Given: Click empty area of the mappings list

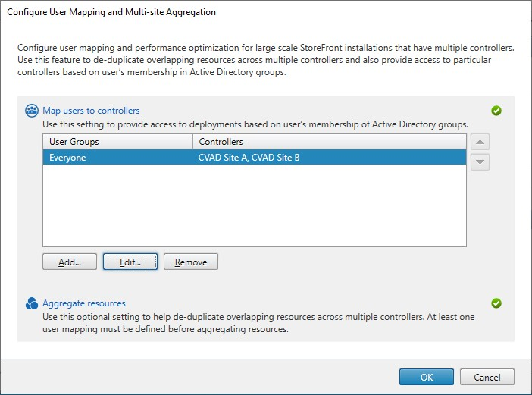Looking at the screenshot, I should pyautogui.click(x=254, y=208).
